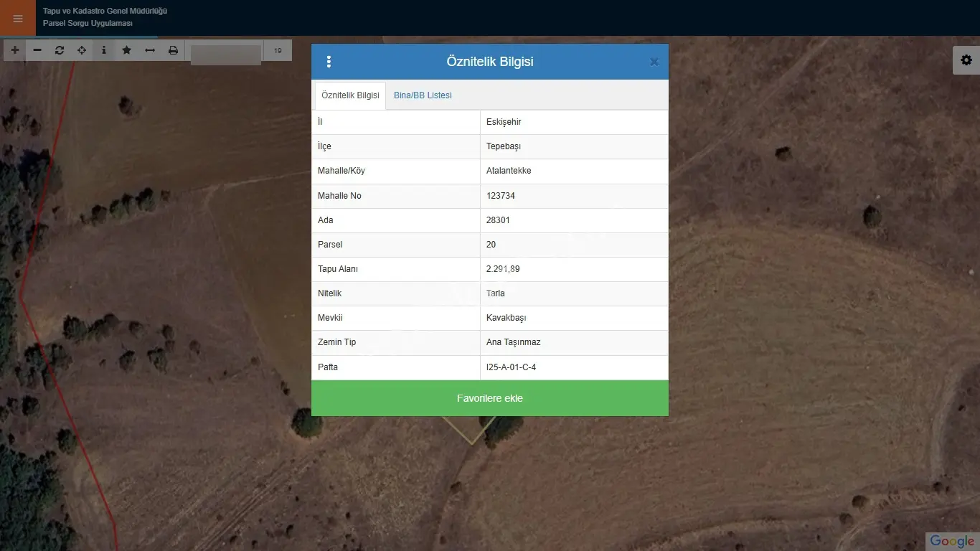The width and height of the screenshot is (980, 551).
Task: Open favorites star tool
Action: pos(127,50)
